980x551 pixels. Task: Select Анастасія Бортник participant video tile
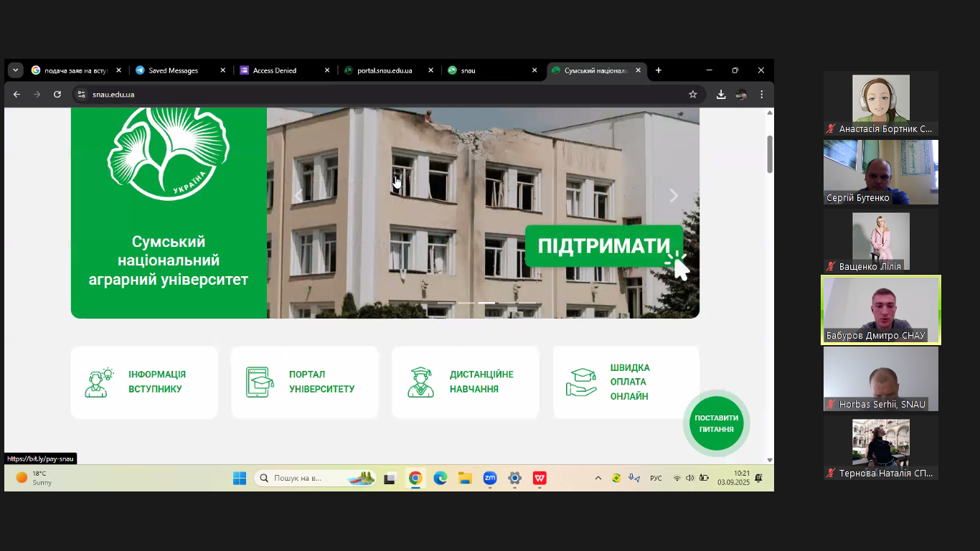(881, 103)
